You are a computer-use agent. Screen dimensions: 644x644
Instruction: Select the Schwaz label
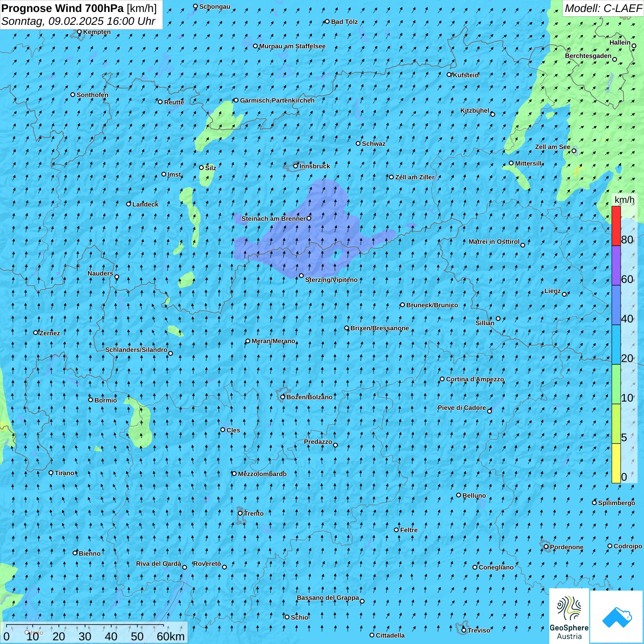pos(374,144)
